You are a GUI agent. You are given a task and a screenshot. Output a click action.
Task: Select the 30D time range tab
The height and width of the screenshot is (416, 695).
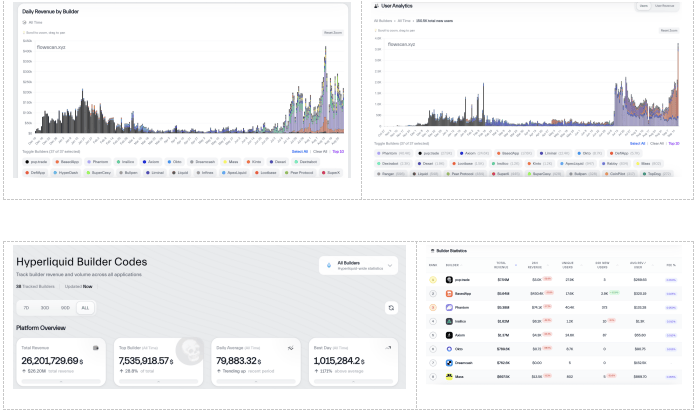[x=47, y=308]
